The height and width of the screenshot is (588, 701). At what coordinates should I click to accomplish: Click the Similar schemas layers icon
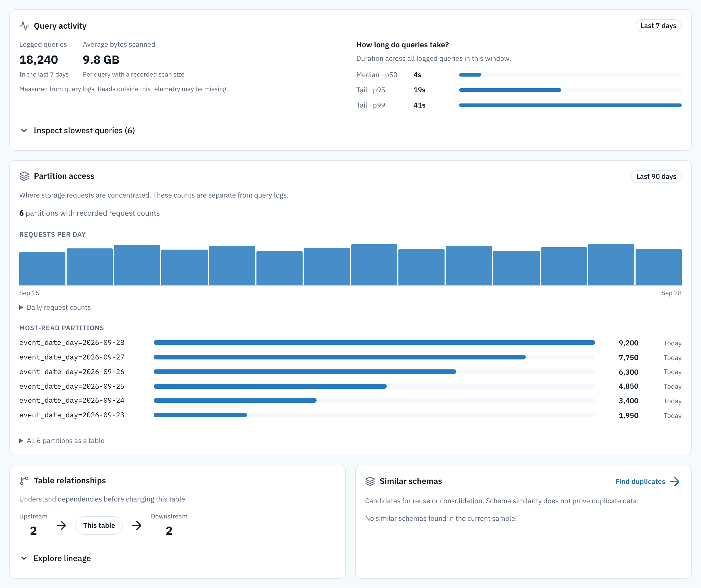[370, 481]
